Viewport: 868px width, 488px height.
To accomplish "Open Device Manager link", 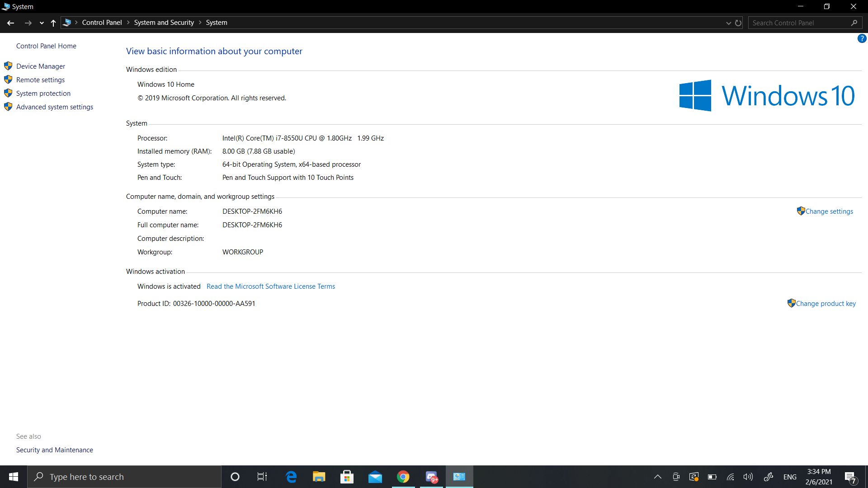I will (41, 66).
